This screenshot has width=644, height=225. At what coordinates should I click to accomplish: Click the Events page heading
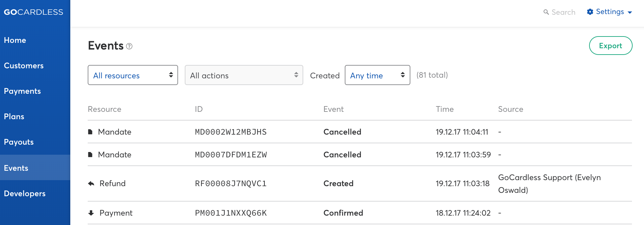point(106,46)
